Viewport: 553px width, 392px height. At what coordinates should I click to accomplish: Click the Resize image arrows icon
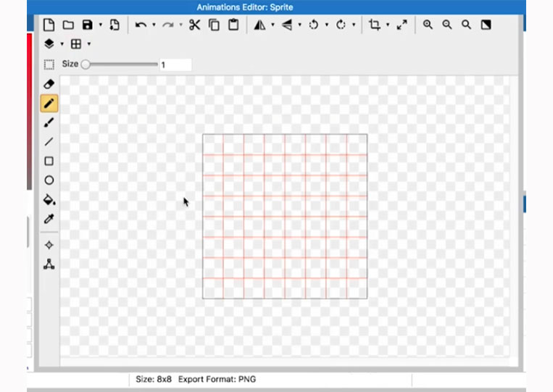tap(402, 25)
